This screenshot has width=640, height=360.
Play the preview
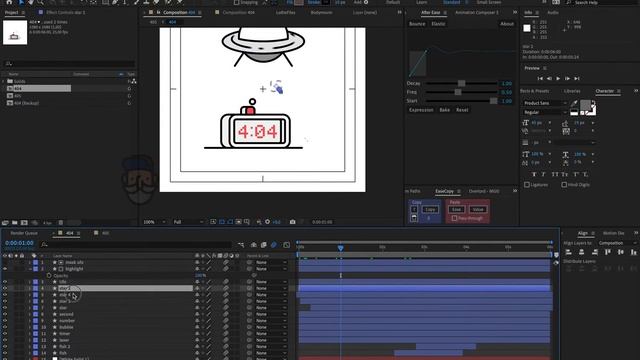tap(558, 78)
